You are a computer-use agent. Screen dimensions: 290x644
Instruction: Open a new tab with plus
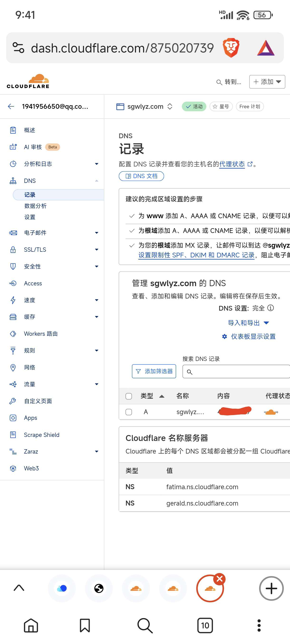coord(271,588)
